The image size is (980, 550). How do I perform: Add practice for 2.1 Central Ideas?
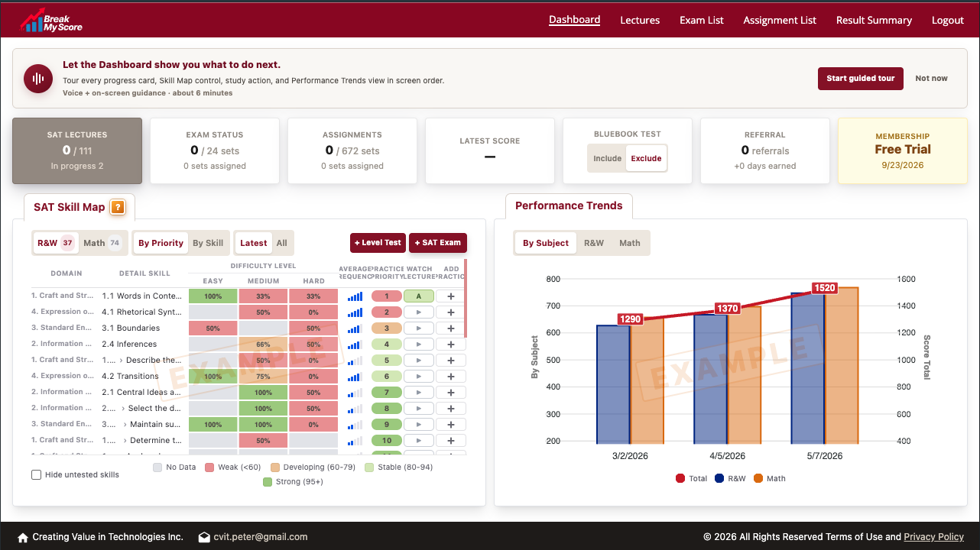pos(451,393)
